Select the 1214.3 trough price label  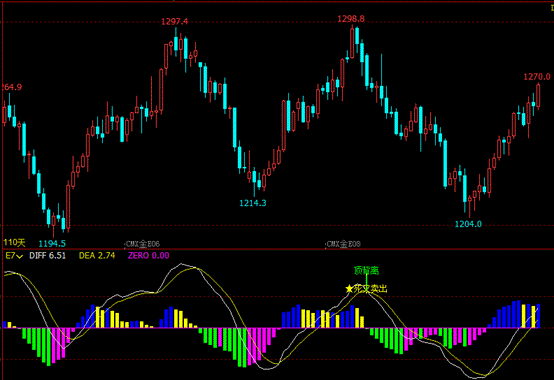click(x=253, y=203)
